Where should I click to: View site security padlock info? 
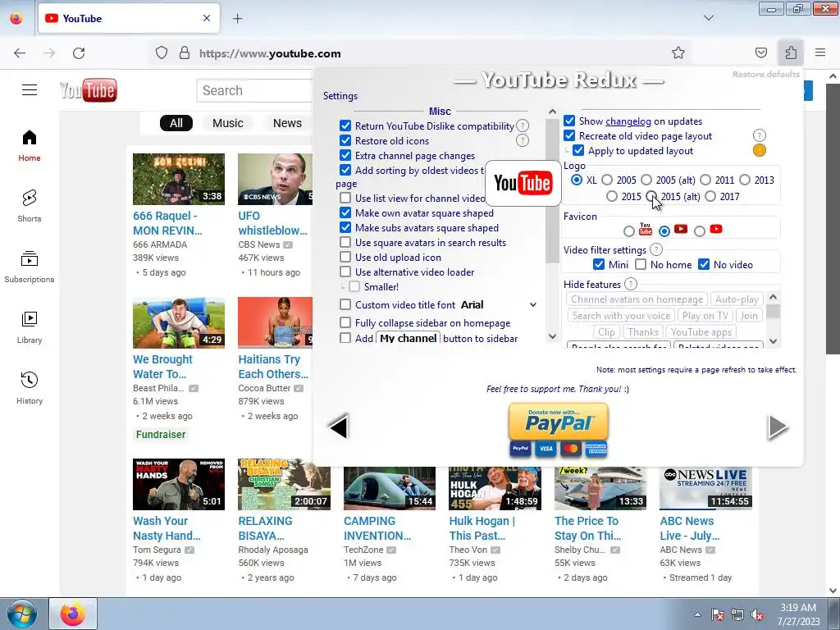(x=185, y=53)
